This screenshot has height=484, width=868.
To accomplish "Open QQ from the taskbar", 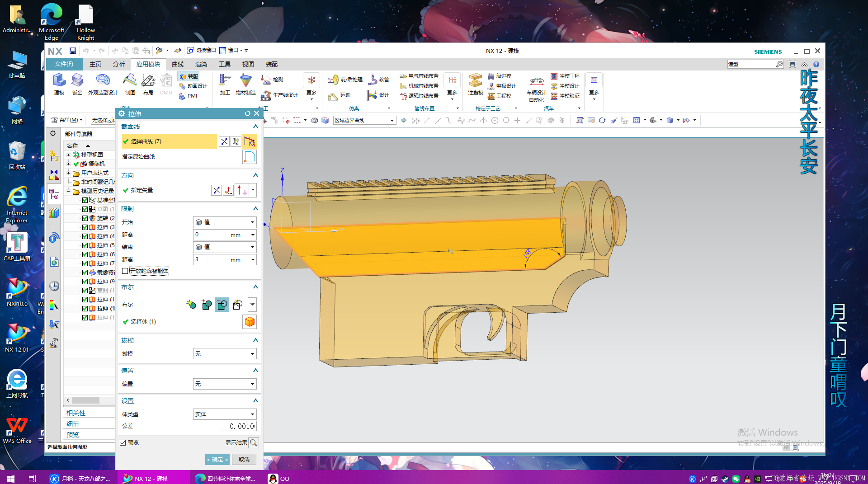I will click(x=279, y=479).
